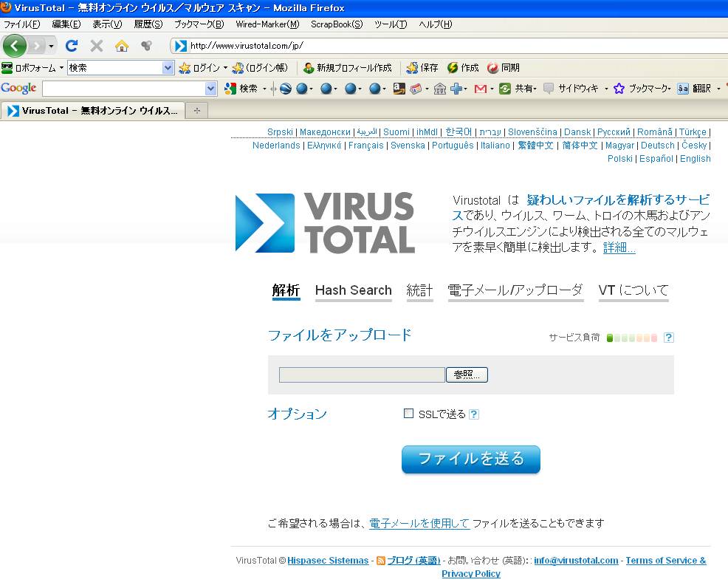Screen dimensions: 728x588
Task: Follow the 電子メールを使用して link
Action: (419, 524)
